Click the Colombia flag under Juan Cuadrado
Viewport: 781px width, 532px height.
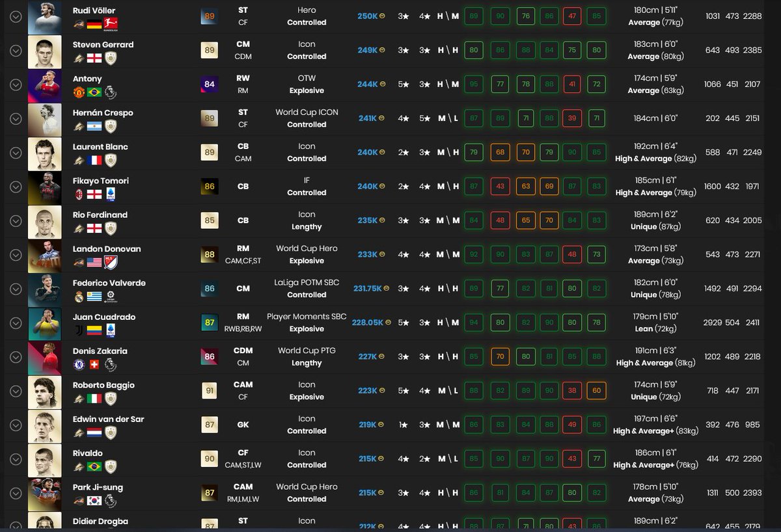(x=94, y=330)
